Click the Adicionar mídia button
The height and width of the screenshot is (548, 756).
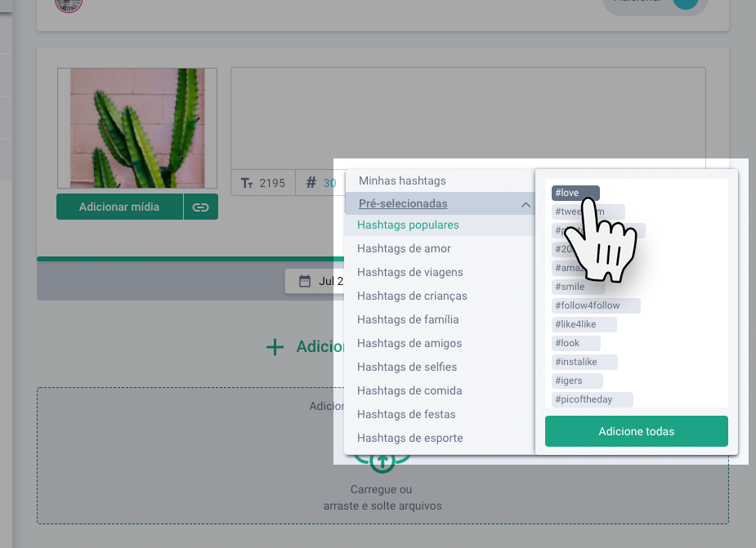coord(119,207)
